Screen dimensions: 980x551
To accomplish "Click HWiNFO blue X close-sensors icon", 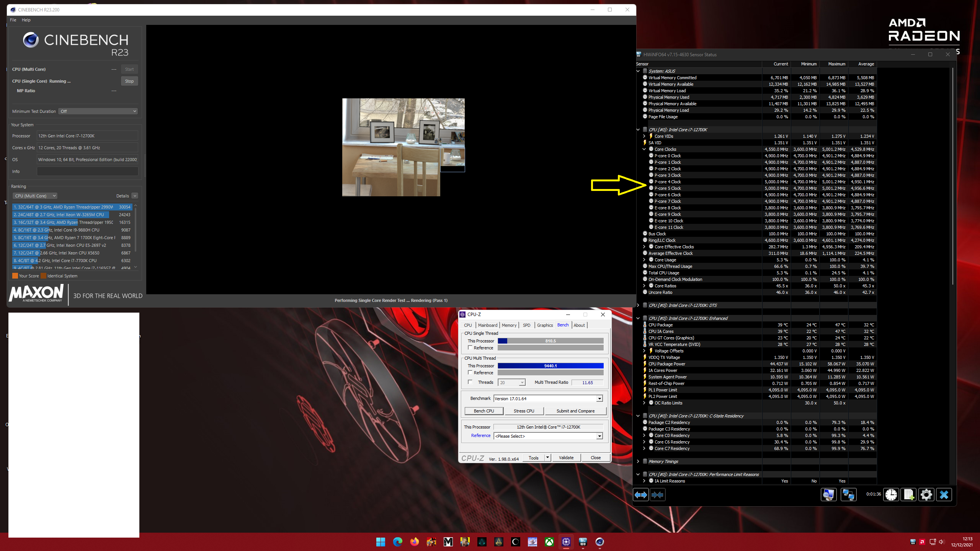I will click(944, 495).
